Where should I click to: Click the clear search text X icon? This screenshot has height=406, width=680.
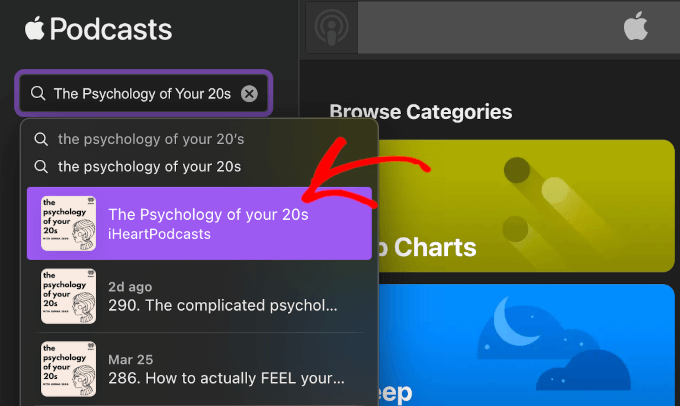pos(249,94)
